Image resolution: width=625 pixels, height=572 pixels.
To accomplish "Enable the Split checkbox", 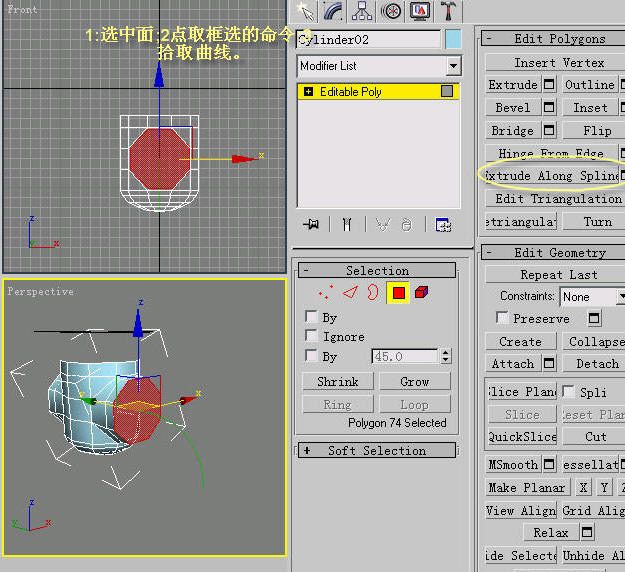I will pos(568,391).
